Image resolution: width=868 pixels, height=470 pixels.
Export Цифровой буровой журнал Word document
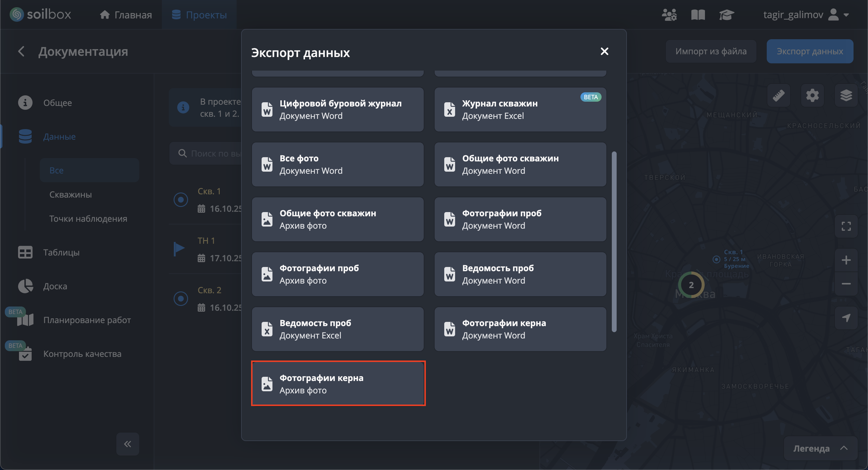tap(338, 110)
